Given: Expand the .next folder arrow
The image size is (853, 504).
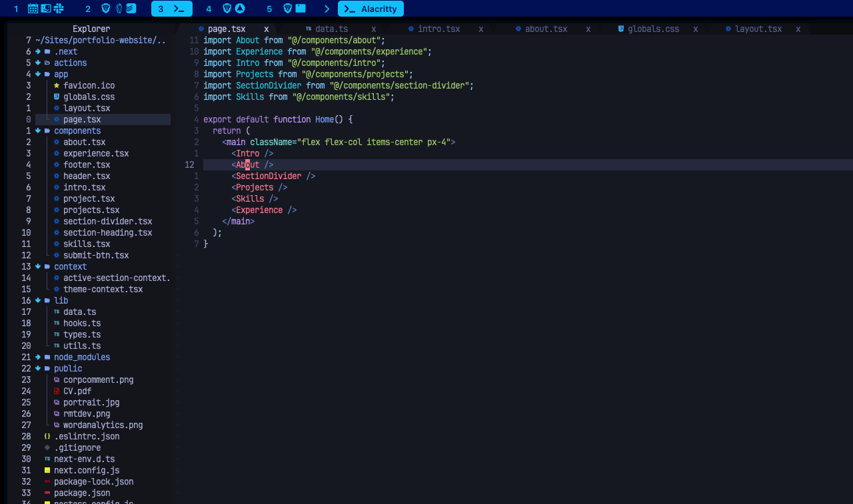Looking at the screenshot, I should (x=39, y=52).
